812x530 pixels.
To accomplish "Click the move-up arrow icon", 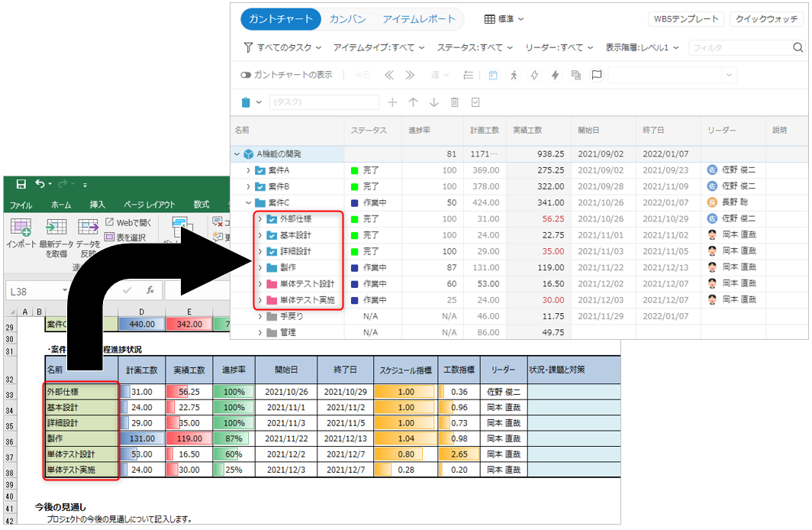I will click(x=413, y=102).
